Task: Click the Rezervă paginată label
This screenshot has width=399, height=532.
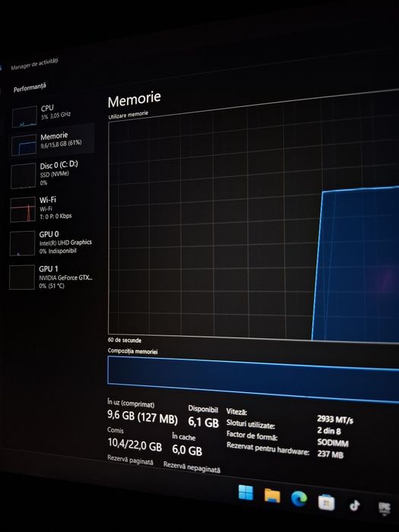Action: click(130, 460)
